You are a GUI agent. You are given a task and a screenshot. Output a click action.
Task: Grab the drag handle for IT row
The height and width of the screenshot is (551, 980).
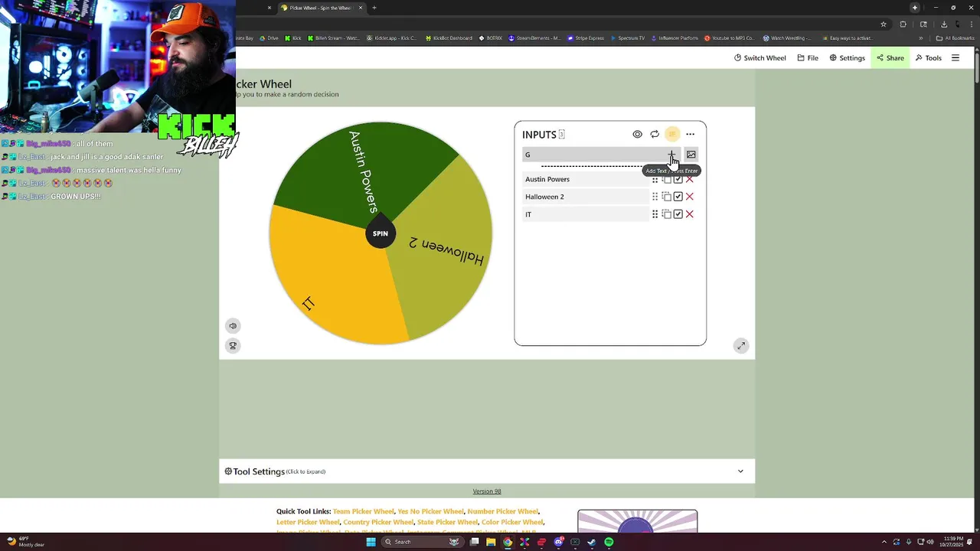point(655,214)
